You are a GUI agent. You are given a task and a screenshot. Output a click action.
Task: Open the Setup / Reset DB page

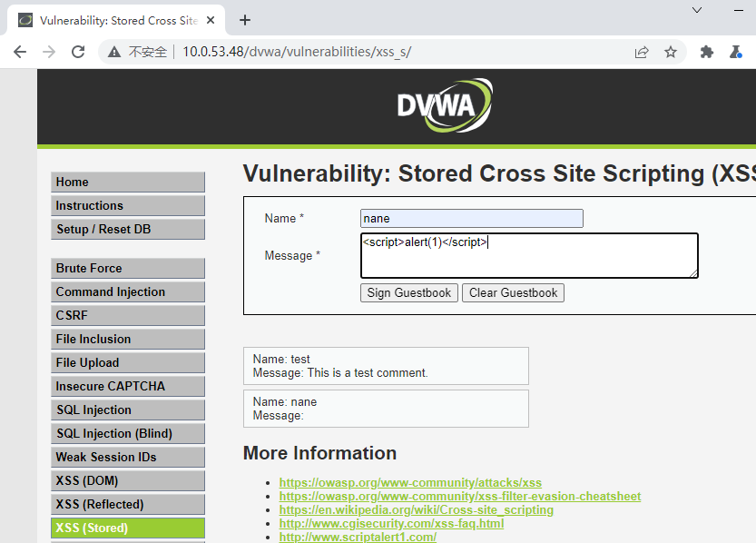coord(128,229)
